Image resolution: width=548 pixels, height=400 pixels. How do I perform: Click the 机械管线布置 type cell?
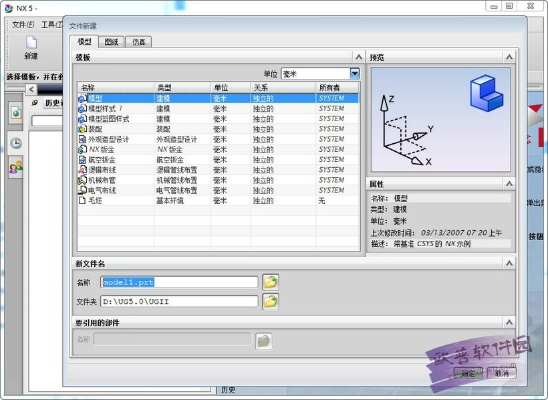(x=176, y=180)
